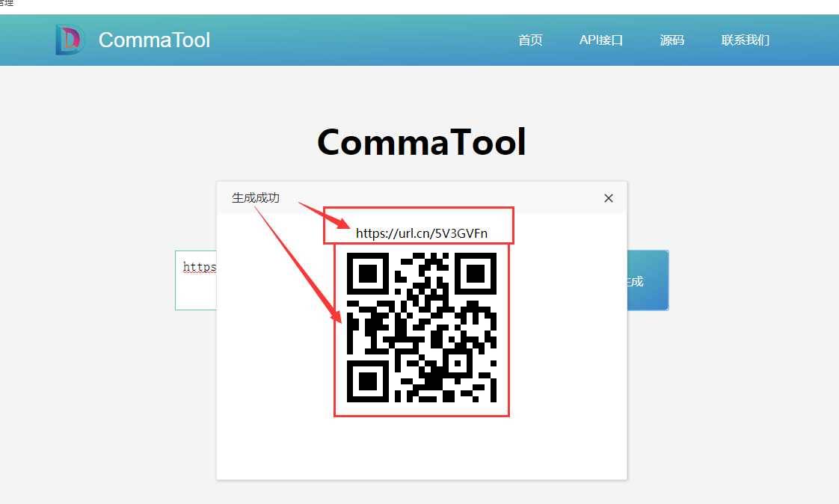Open the 源码 navigation item
This screenshot has height=504, width=839.
[672, 40]
